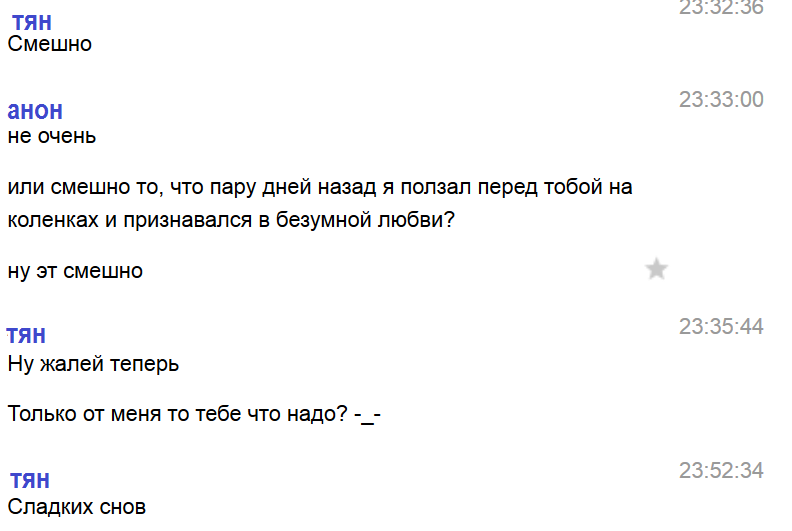Screen dimensions: 792x531
Task: Click the message starting 'или смешно то'
Action: click(x=320, y=188)
